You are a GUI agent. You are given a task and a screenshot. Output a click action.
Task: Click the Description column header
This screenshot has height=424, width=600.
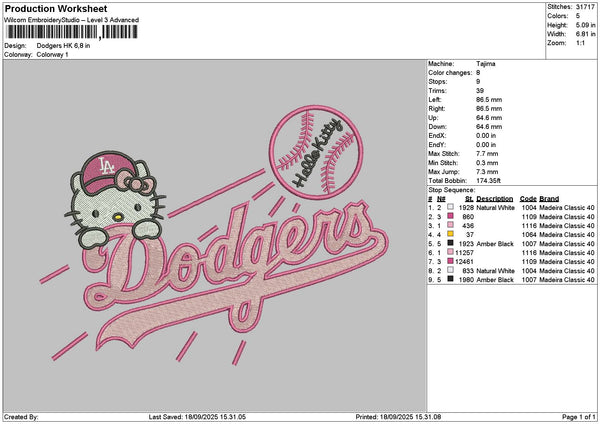click(x=494, y=199)
